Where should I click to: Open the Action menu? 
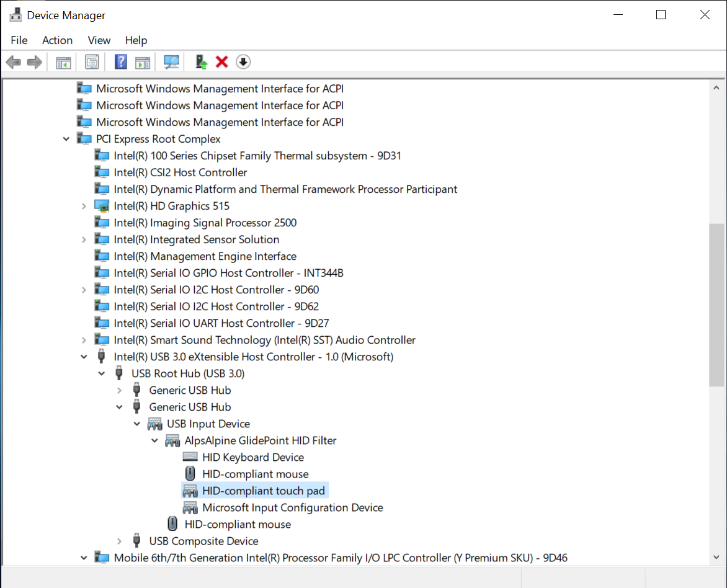[57, 40]
